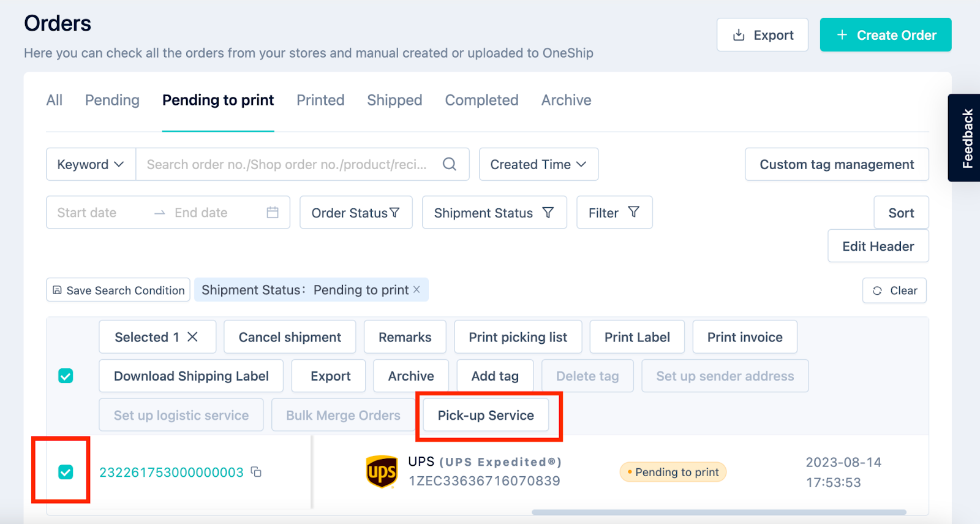Switch to the Archive tab
The width and height of the screenshot is (980, 524).
coord(566,100)
